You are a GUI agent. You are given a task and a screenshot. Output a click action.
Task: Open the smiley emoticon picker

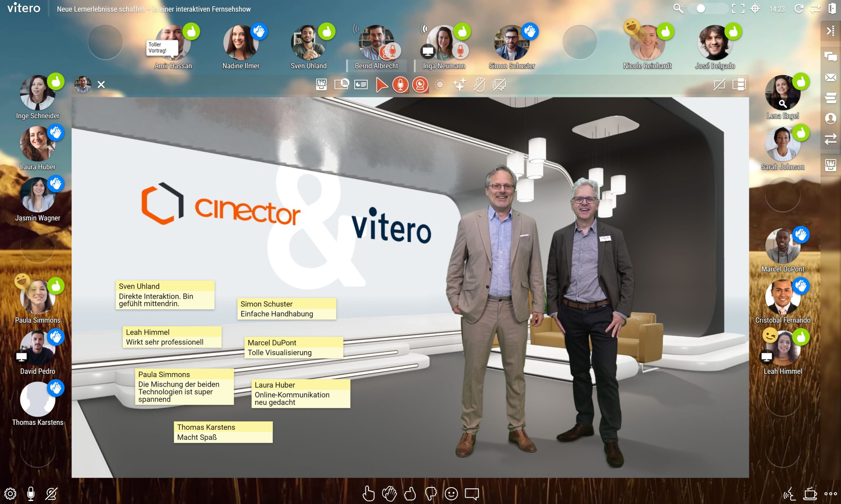(x=451, y=493)
